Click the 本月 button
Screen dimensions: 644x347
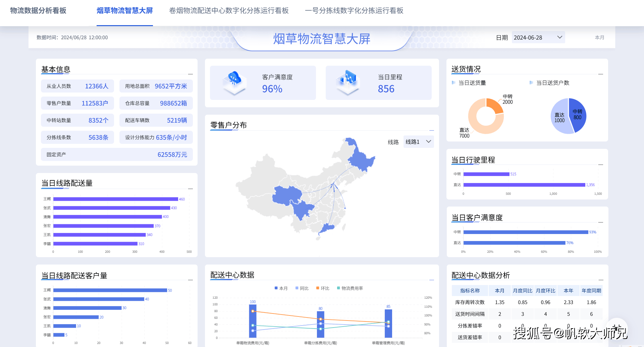[x=599, y=38]
